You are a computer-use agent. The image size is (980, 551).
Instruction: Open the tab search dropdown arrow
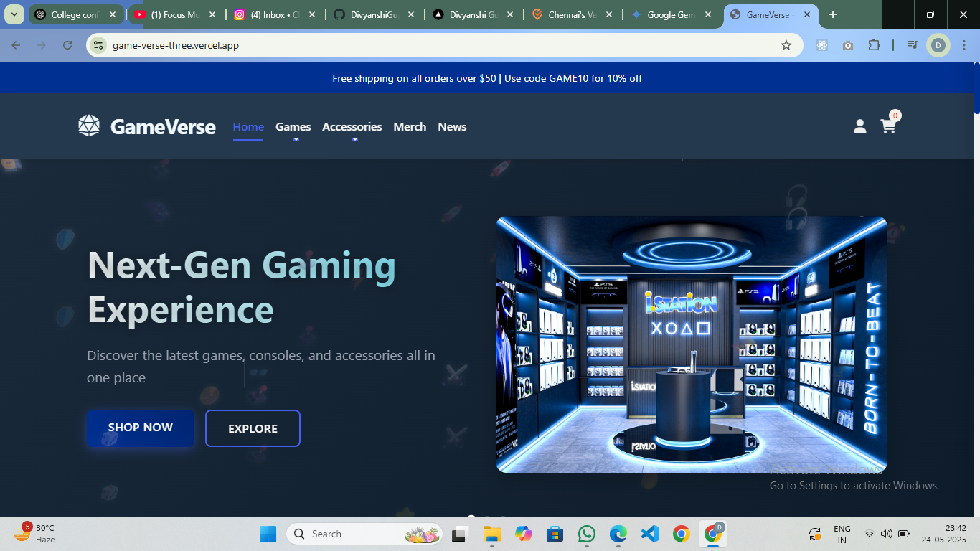point(14,14)
